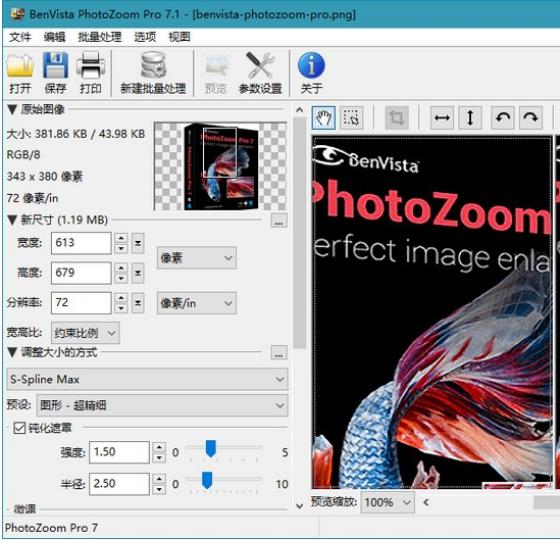Collapse the 调整大小的方式 section

pos(12,353)
